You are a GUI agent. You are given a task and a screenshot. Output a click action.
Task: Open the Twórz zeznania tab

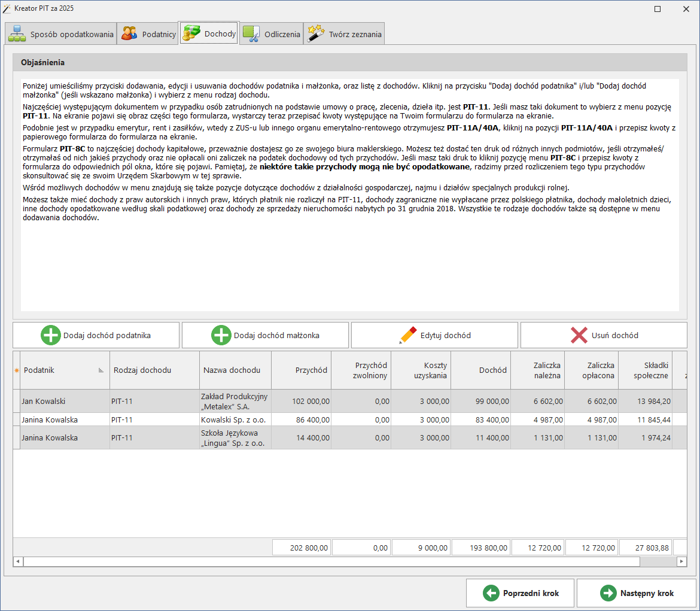coord(344,34)
